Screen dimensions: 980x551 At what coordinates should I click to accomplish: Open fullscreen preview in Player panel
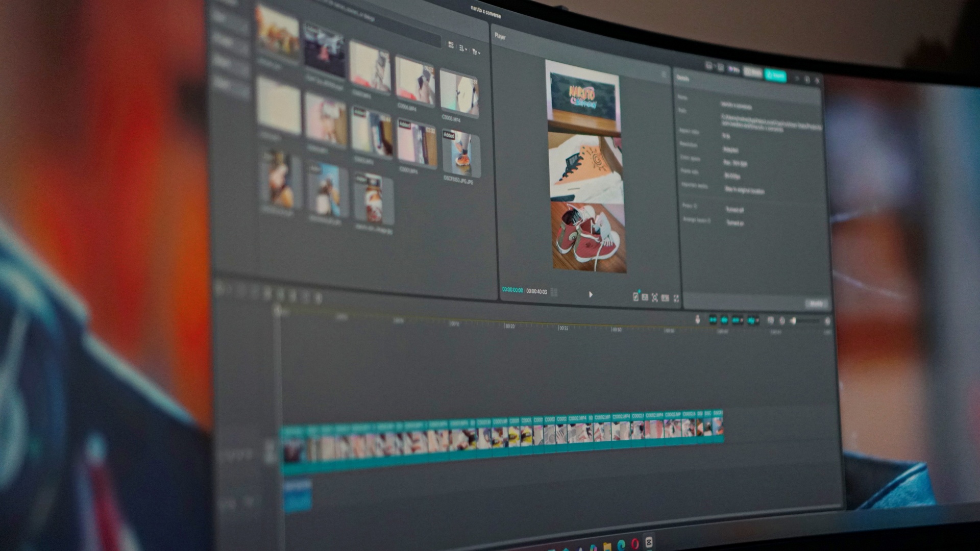tap(676, 298)
